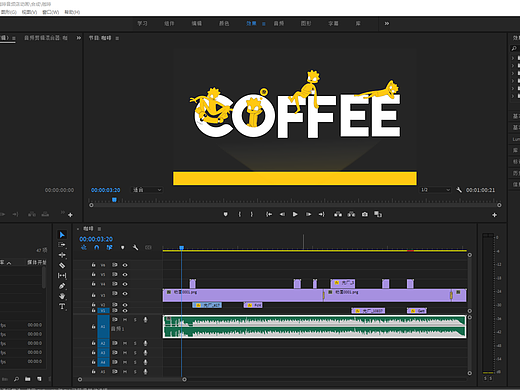This screenshot has height=390, width=520.
Task: Open Program monitor panel menu
Action: [117, 38]
